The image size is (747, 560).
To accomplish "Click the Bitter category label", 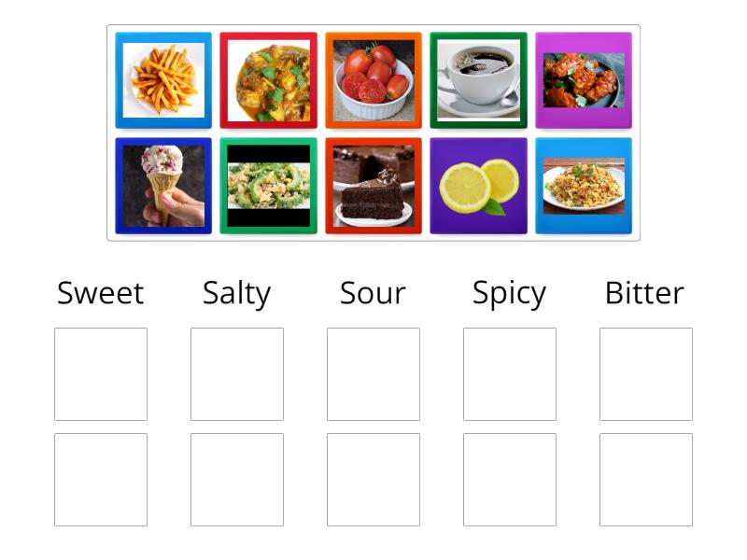I will (x=644, y=293).
